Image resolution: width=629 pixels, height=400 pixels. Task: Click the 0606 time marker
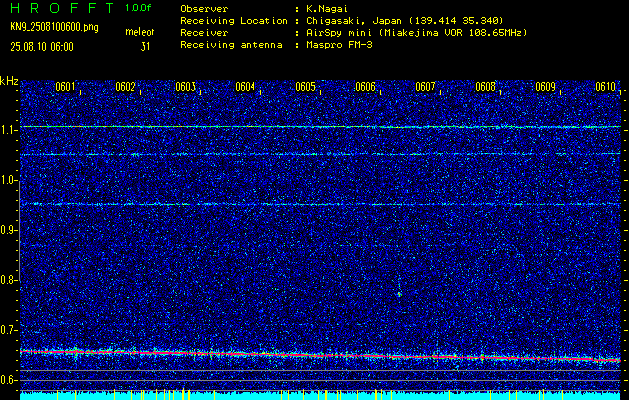tap(365, 87)
